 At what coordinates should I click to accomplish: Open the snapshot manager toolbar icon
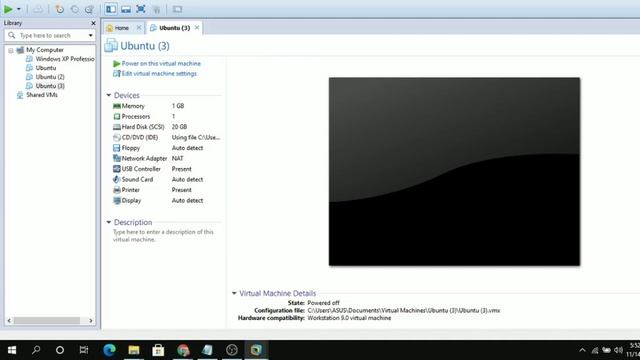(89, 9)
